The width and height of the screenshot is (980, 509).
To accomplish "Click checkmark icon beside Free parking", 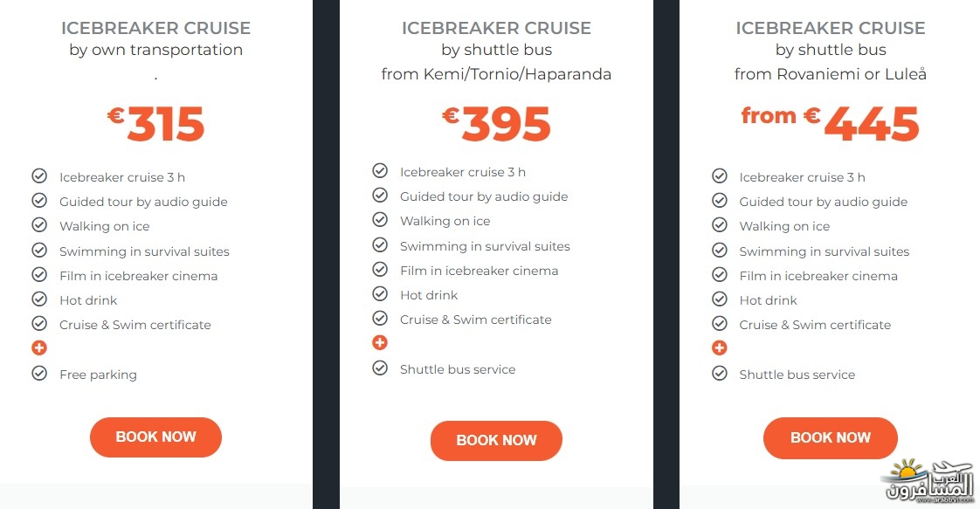I will (x=39, y=374).
